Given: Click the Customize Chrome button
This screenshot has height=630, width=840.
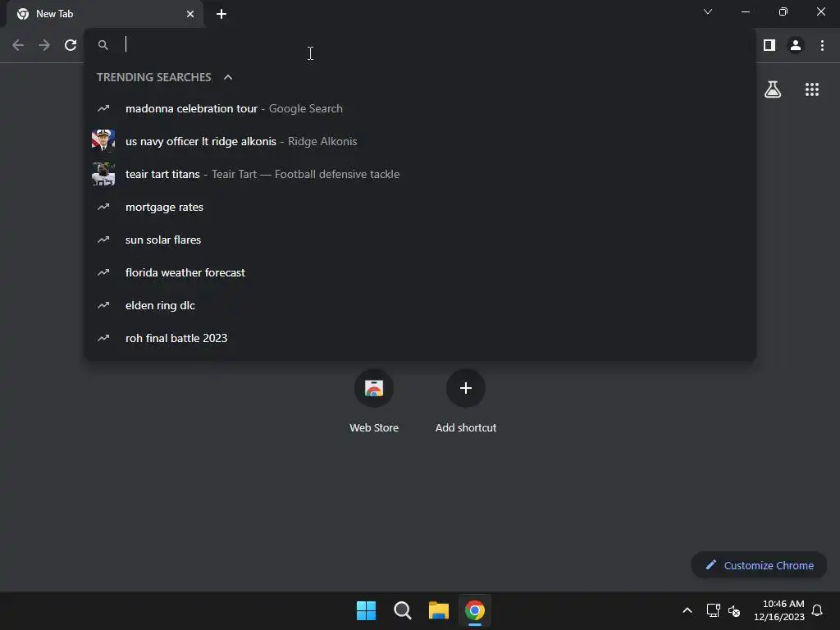Looking at the screenshot, I should 759,565.
